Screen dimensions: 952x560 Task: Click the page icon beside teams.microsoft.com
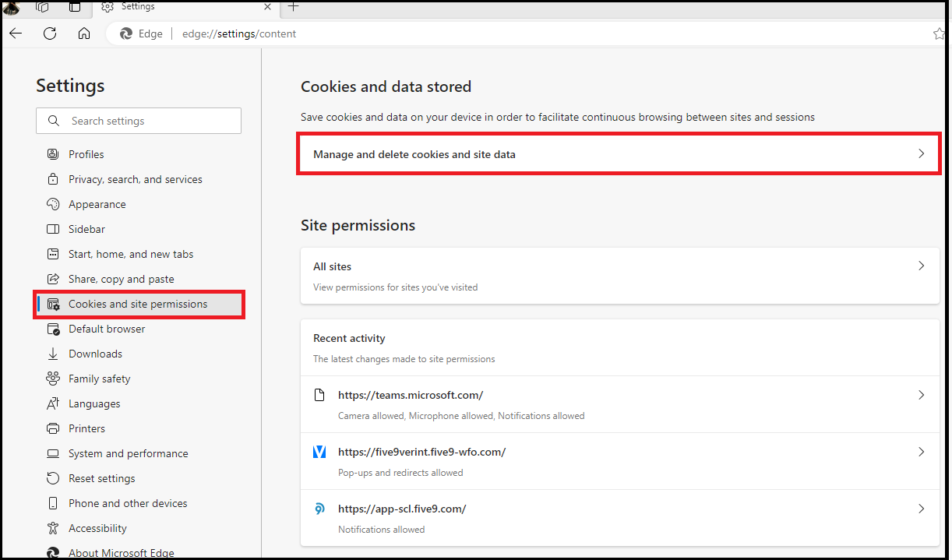(319, 395)
